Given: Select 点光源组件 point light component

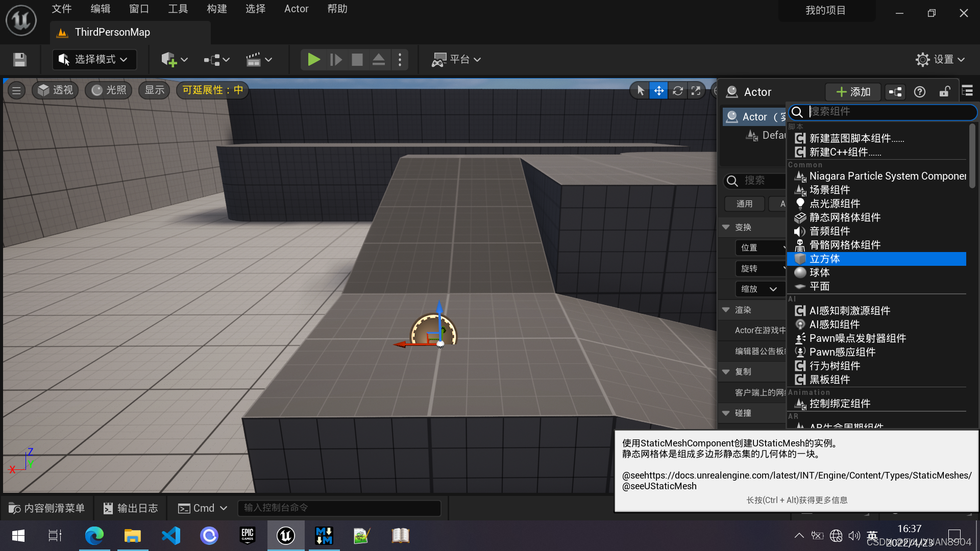Looking at the screenshot, I should click(x=876, y=204).
